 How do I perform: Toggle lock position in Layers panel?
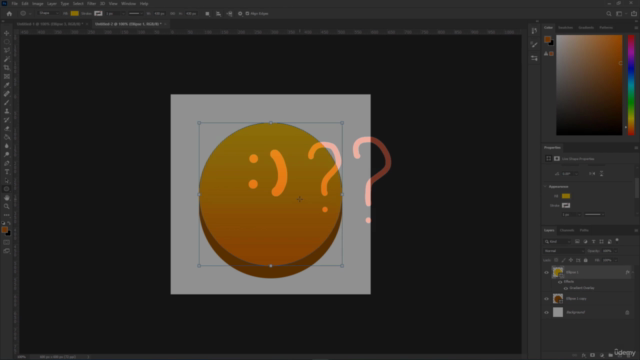pyautogui.click(x=571, y=260)
